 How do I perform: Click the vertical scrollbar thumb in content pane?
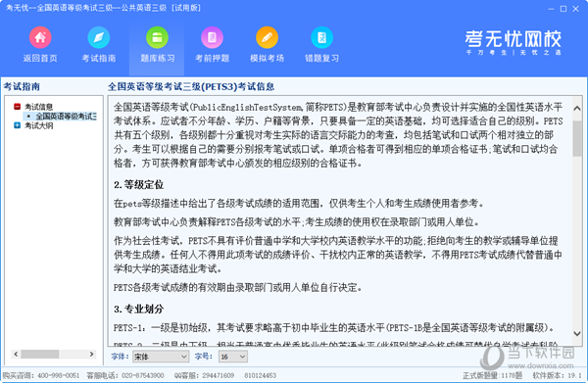pyautogui.click(x=577, y=138)
